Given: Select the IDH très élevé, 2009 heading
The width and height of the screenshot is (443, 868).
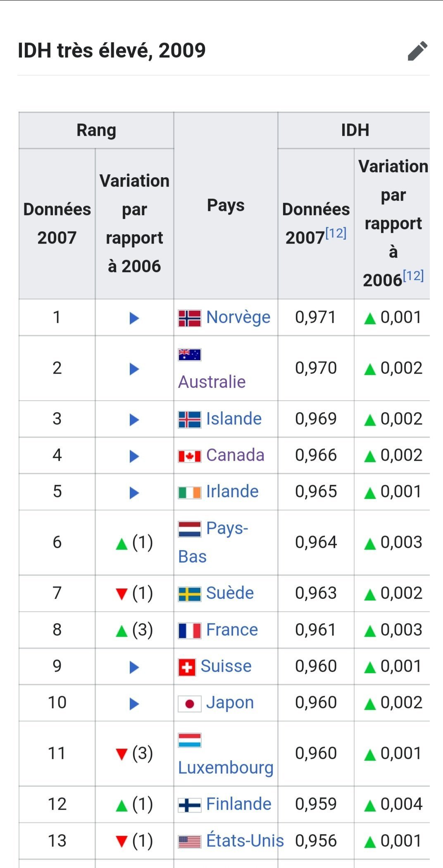Looking at the screenshot, I should 112,50.
